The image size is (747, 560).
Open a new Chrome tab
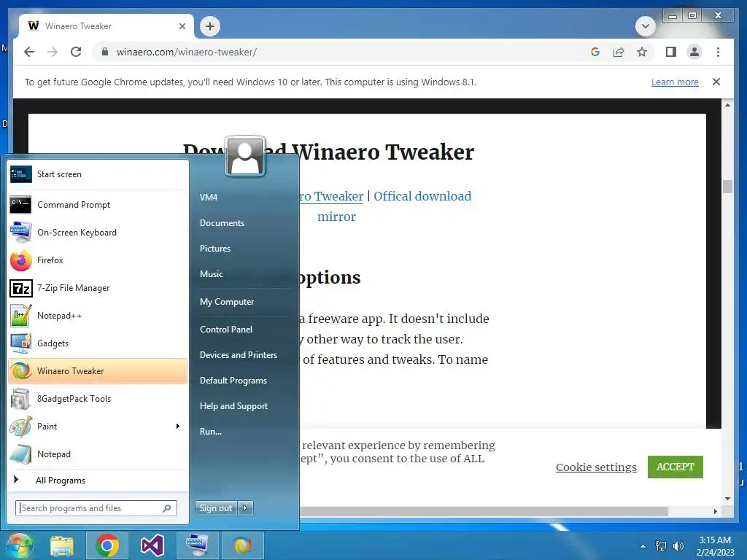pos(210,26)
